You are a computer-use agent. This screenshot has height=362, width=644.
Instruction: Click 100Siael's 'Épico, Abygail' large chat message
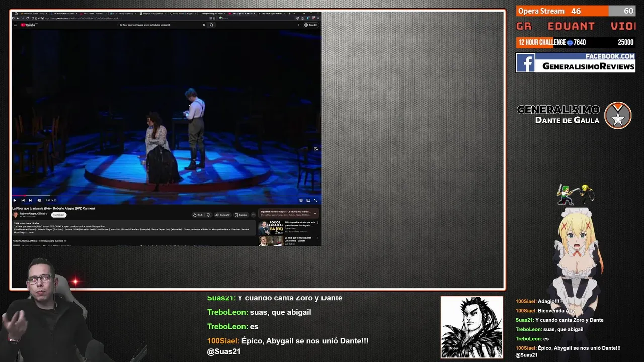click(x=288, y=346)
